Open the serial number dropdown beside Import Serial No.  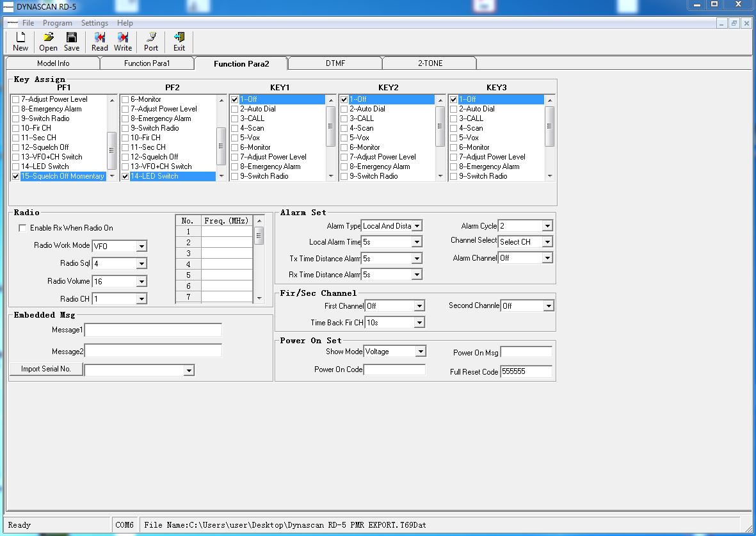click(189, 370)
